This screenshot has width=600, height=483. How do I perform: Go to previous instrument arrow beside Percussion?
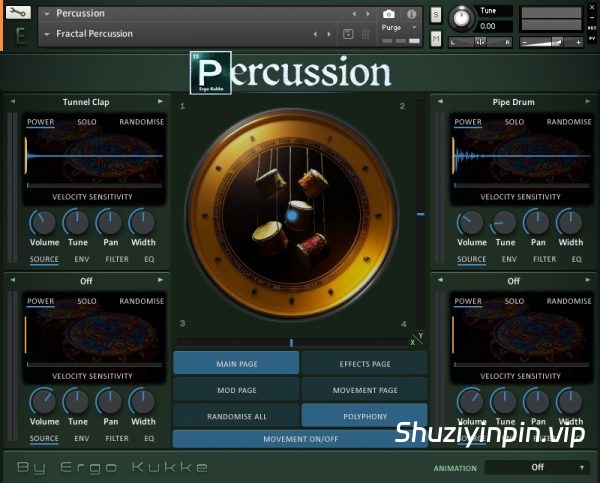[354, 14]
